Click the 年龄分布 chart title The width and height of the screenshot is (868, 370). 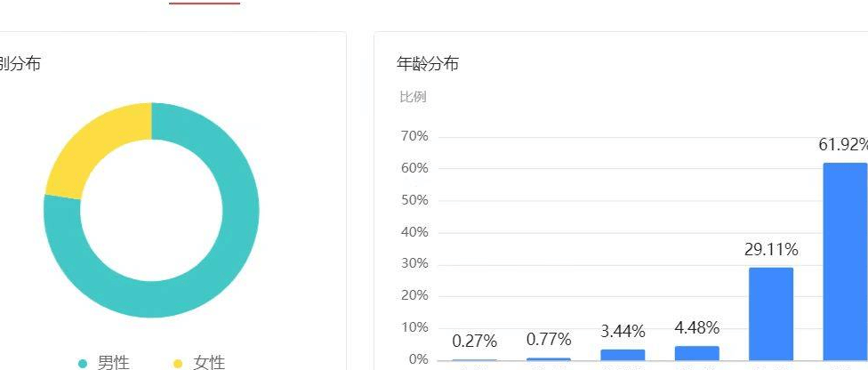pyautogui.click(x=428, y=64)
